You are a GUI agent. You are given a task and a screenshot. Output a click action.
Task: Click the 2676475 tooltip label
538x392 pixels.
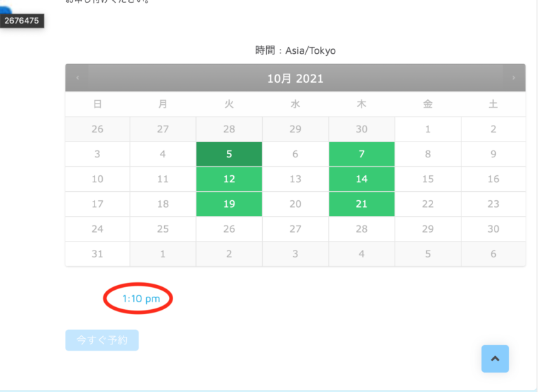click(22, 21)
